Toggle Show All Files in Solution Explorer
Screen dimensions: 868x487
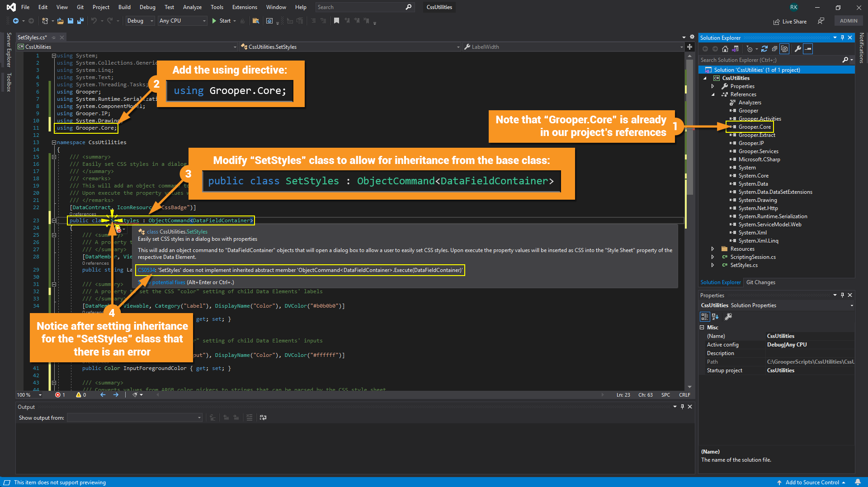pyautogui.click(x=785, y=49)
